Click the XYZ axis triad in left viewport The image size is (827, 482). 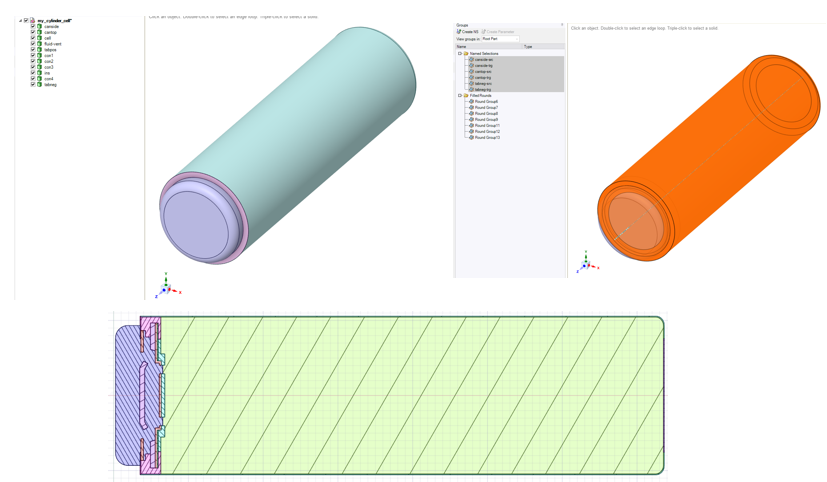click(168, 286)
